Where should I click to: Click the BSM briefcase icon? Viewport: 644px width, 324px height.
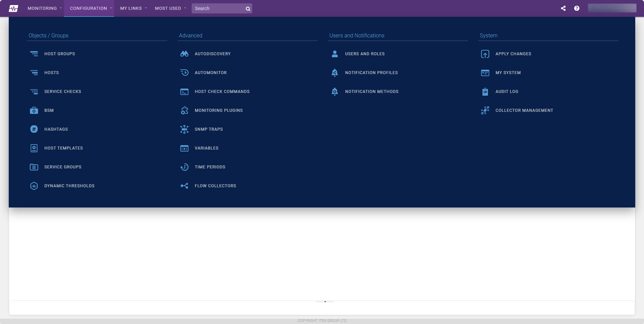[34, 110]
